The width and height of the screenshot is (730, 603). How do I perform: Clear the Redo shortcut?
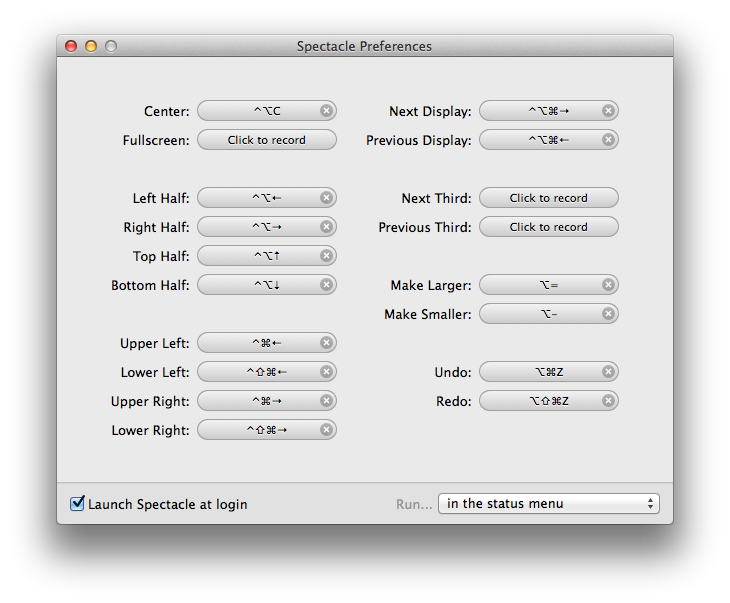(608, 401)
